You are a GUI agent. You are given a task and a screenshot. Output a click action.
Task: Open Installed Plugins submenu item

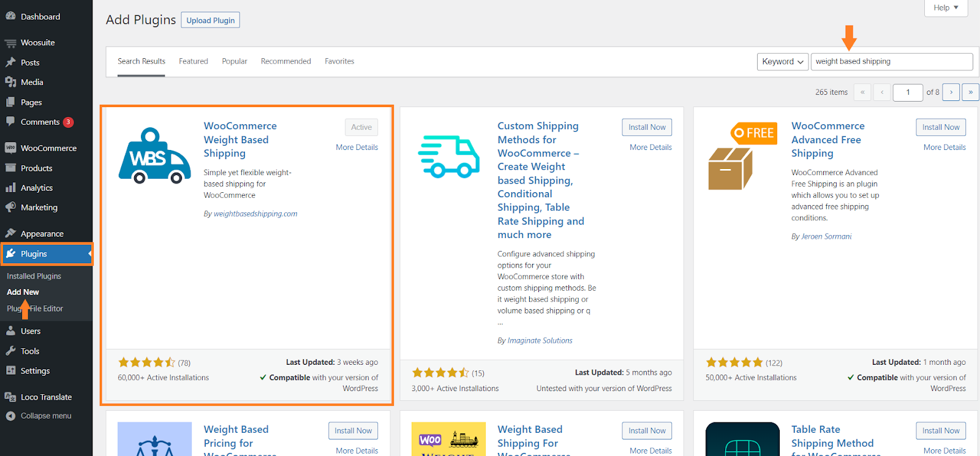point(34,276)
